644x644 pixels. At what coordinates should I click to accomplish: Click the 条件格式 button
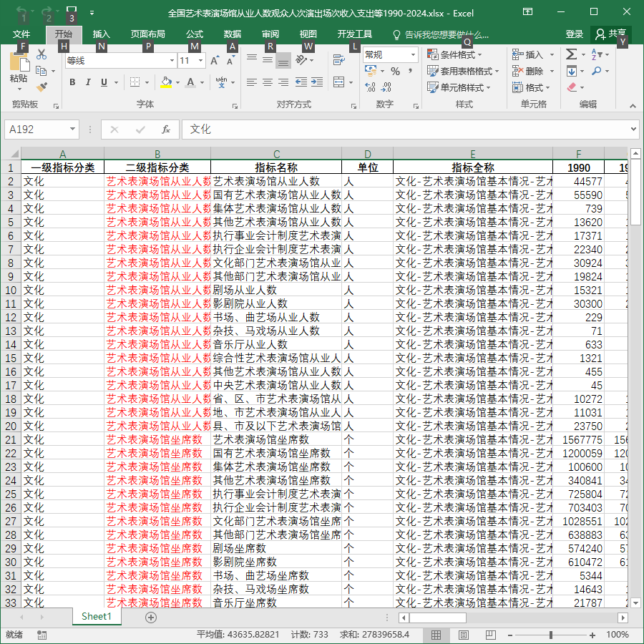point(454,54)
